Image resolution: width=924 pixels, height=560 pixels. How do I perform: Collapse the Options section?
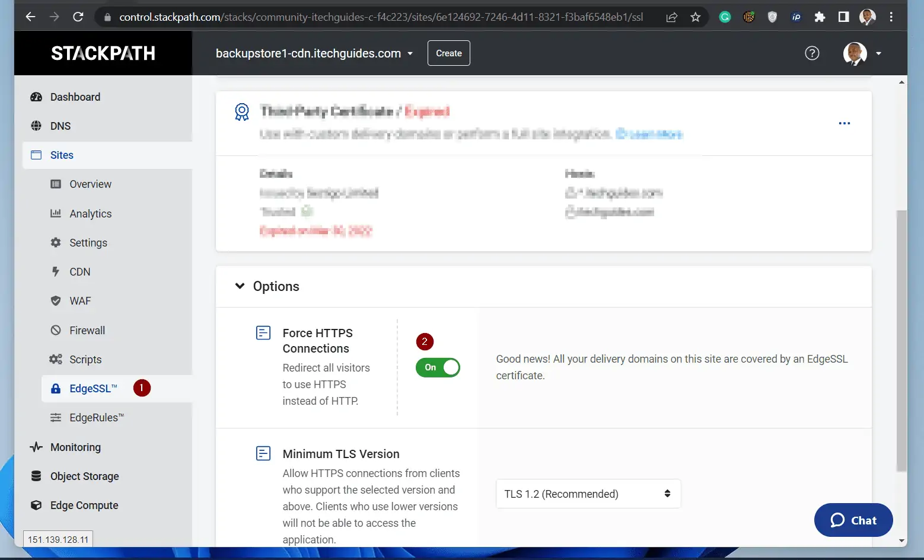click(240, 286)
